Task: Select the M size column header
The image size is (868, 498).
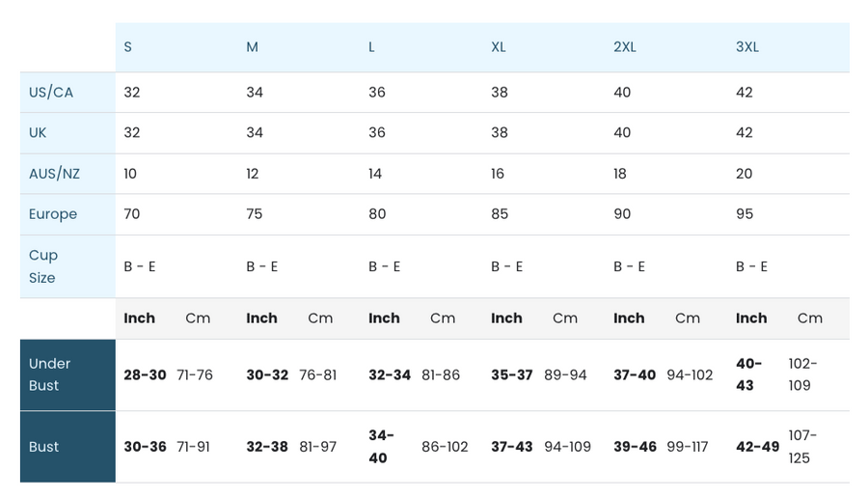Action: [252, 47]
